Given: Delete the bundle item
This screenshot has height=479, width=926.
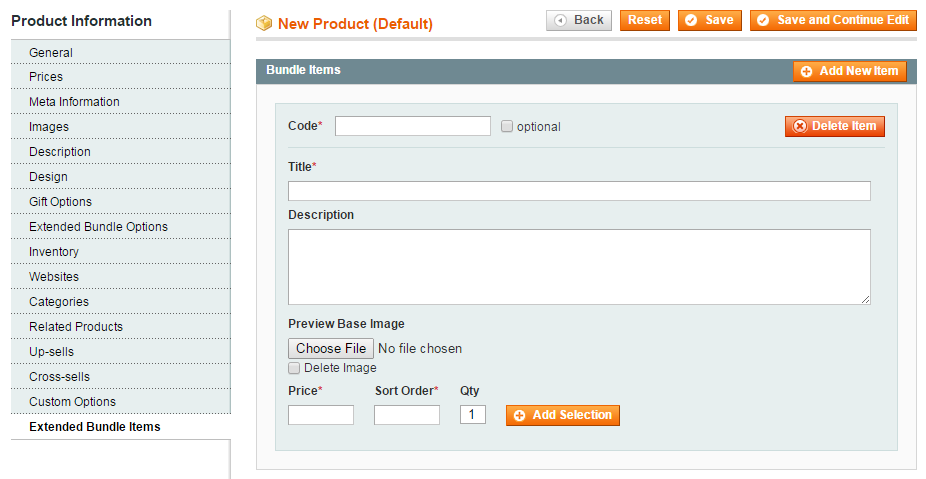Looking at the screenshot, I should coord(834,126).
